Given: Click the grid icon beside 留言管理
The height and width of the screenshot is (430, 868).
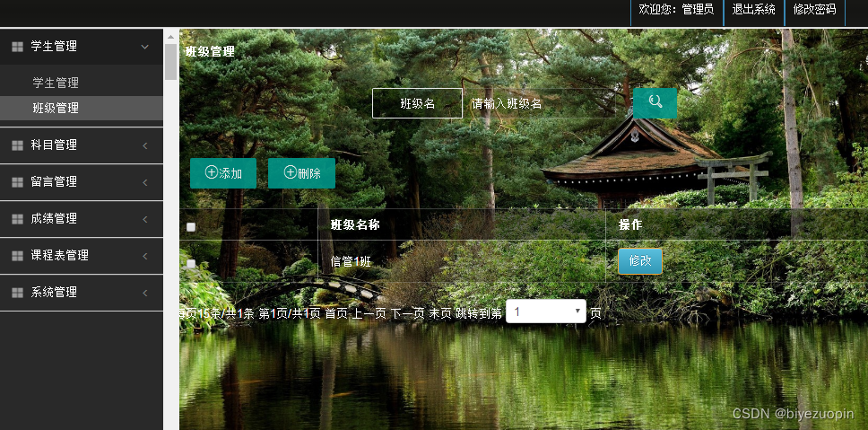Looking at the screenshot, I should tap(17, 181).
